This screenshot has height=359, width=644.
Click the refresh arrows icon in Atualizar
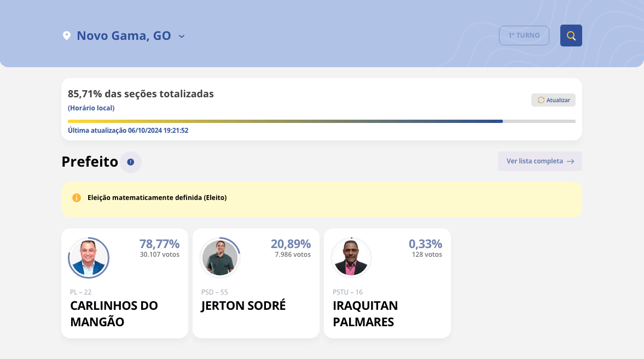541,100
